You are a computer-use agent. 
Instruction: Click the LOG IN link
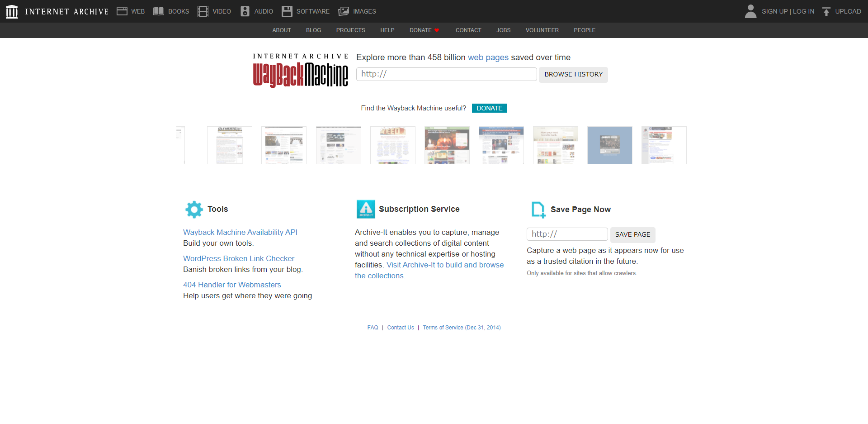803,11
